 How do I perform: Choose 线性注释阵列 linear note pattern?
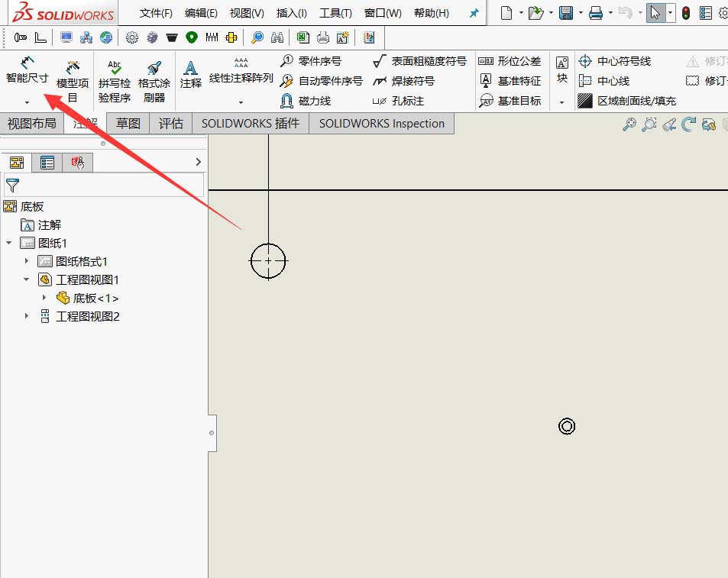coord(241,70)
